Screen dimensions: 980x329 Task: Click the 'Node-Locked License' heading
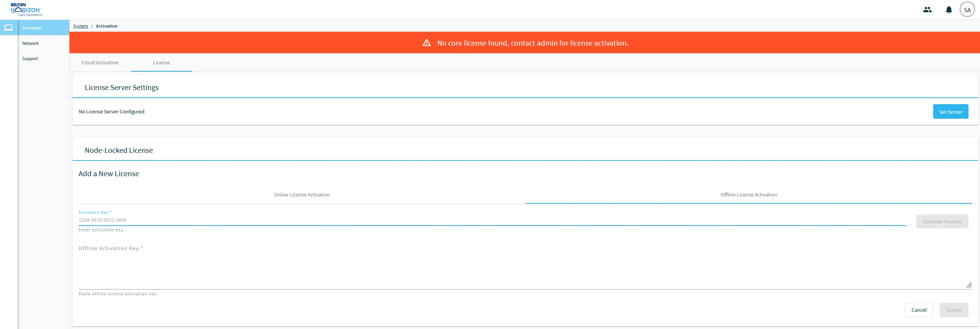coord(119,150)
